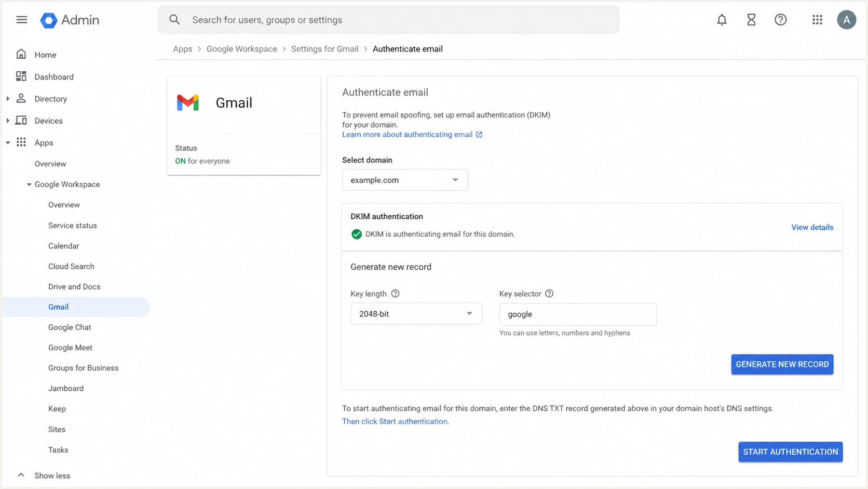Screen dimensions: 868x489
Task: Open the notifications bell
Action: (x=722, y=20)
